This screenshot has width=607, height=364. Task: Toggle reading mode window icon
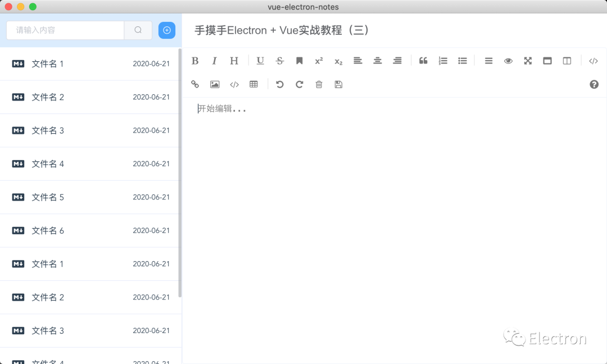click(547, 61)
